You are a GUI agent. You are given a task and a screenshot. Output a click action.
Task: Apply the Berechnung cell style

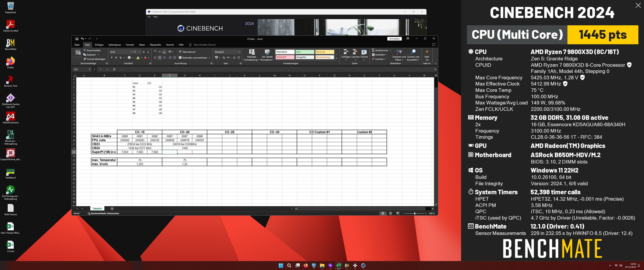[x=324, y=57]
